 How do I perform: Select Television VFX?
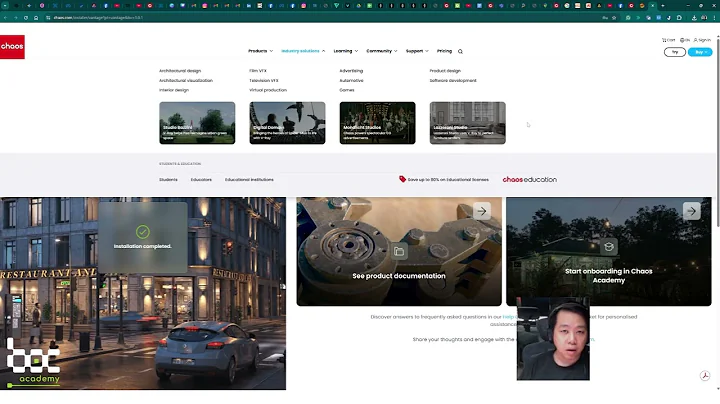pos(264,80)
